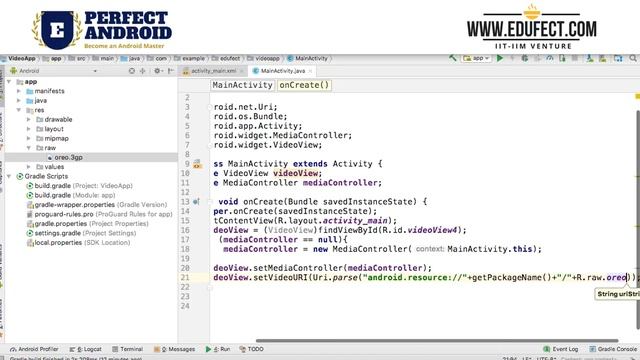Open gradle-wrapper.properties file

coord(97,204)
